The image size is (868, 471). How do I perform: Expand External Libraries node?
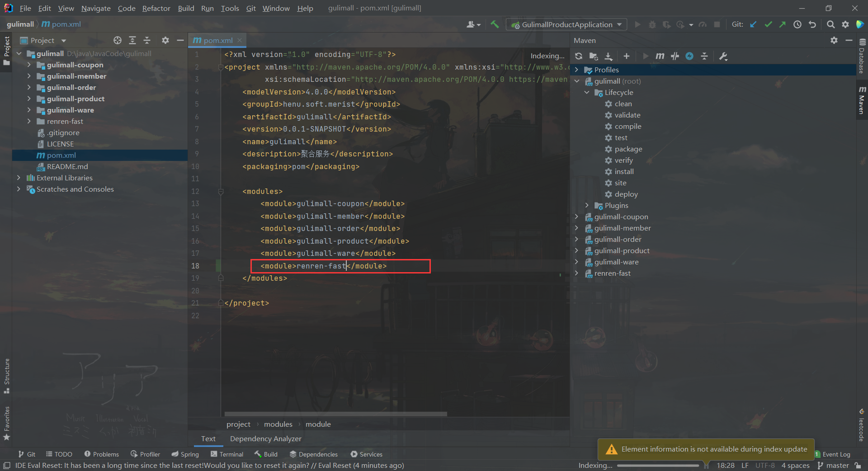point(19,178)
